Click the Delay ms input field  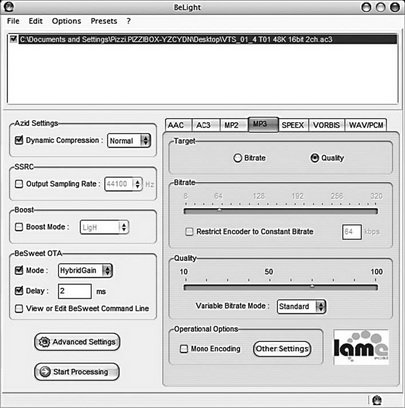[x=75, y=291]
